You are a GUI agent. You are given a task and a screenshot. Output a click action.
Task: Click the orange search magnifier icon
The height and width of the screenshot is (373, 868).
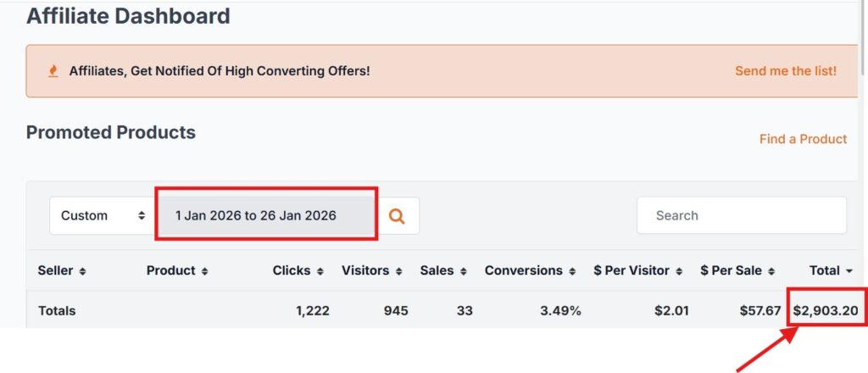tap(397, 216)
